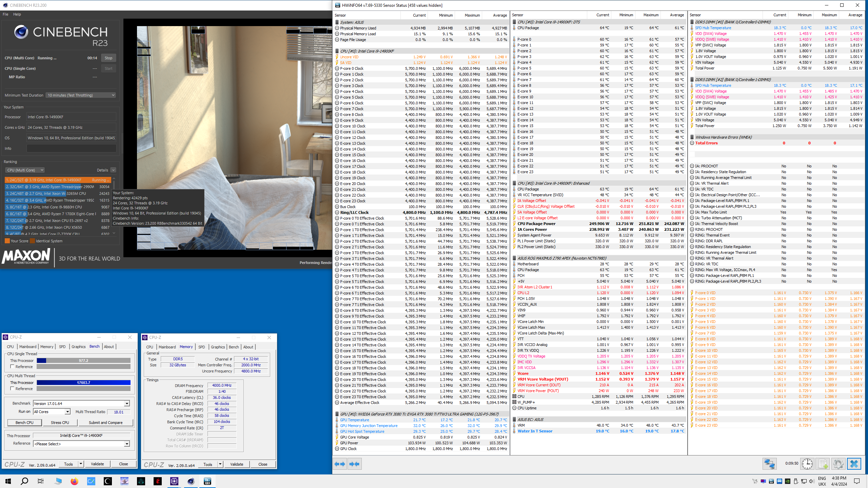This screenshot has width=868, height=488.
Task: Stop the Cinebench multi core test
Action: 108,58
